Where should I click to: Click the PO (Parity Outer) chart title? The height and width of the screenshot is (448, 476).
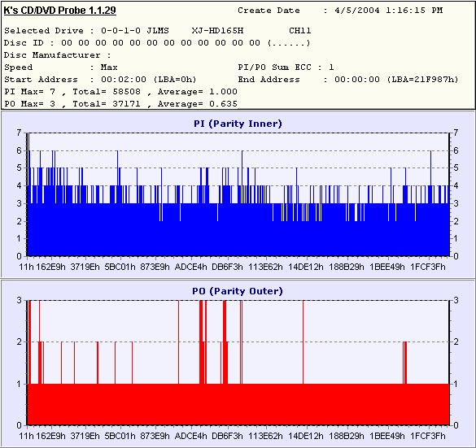click(x=238, y=291)
